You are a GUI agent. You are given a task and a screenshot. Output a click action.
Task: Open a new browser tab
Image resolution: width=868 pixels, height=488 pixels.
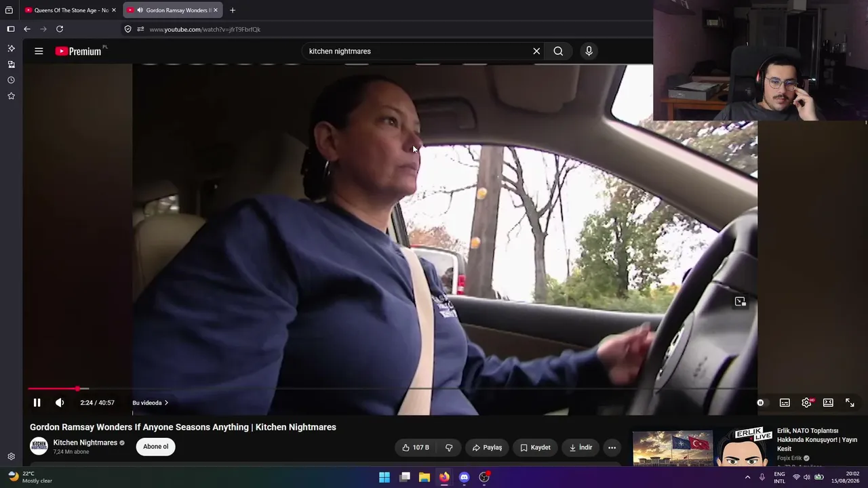tap(233, 10)
